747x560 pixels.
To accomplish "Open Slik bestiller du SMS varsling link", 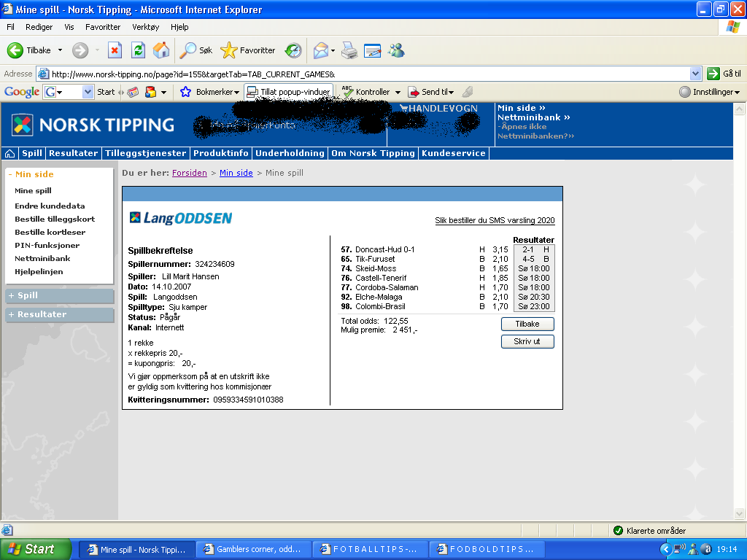I will 495,220.
